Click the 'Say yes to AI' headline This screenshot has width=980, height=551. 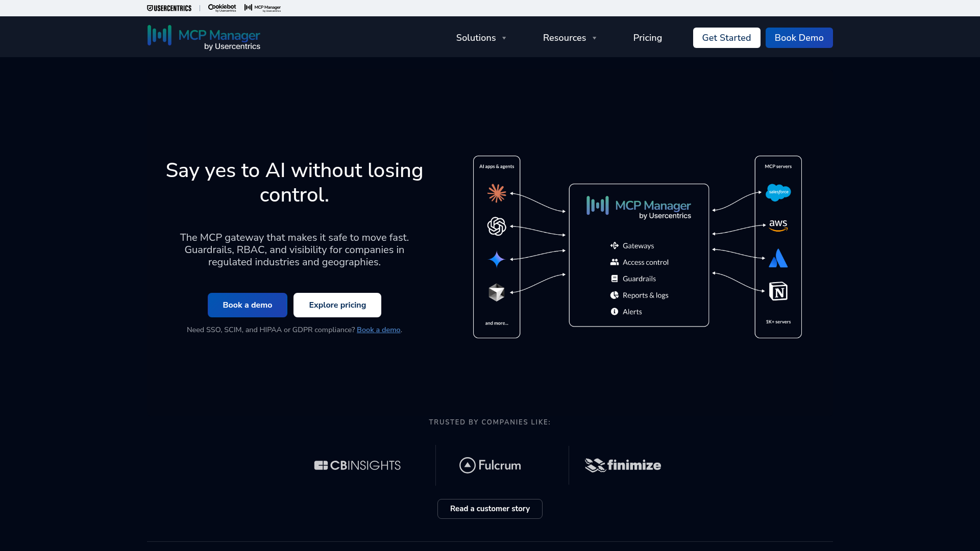pos(295,183)
